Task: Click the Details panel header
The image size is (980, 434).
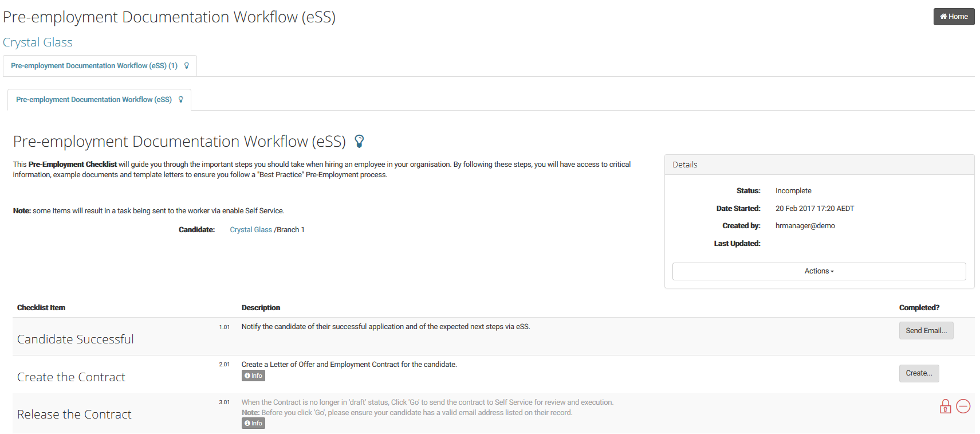Action: (819, 165)
